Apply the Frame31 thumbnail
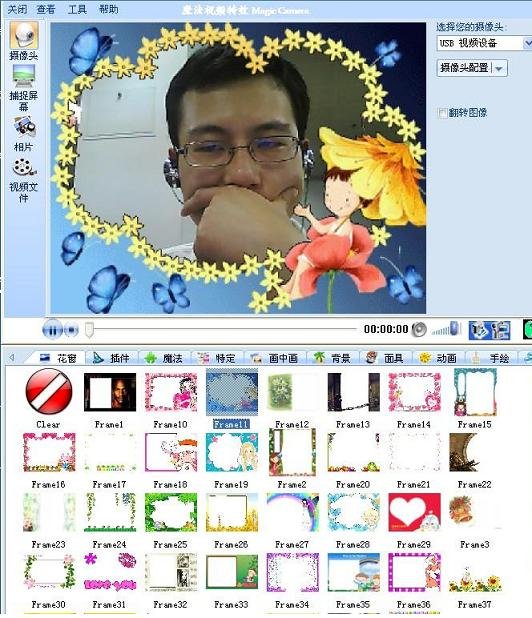 click(110, 572)
